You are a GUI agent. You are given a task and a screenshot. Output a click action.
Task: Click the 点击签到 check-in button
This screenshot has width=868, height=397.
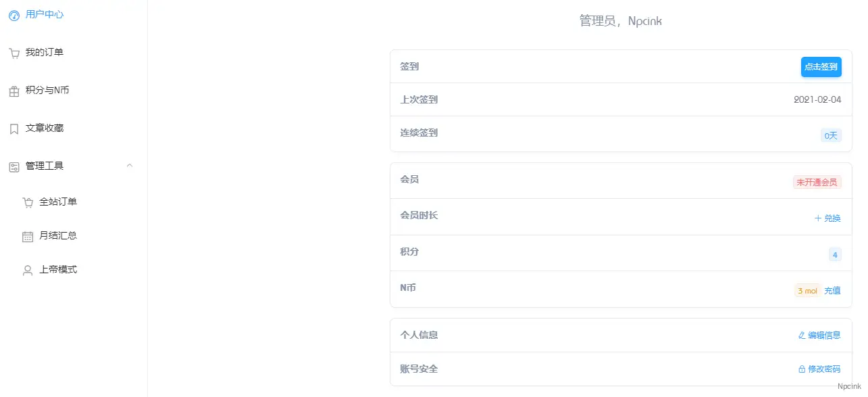(821, 67)
